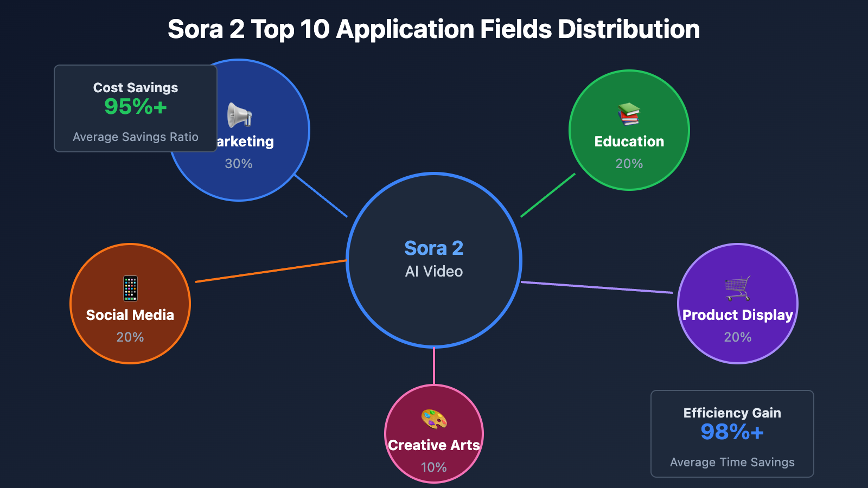Click the Education label text
This screenshot has width=868, height=488.
[629, 142]
